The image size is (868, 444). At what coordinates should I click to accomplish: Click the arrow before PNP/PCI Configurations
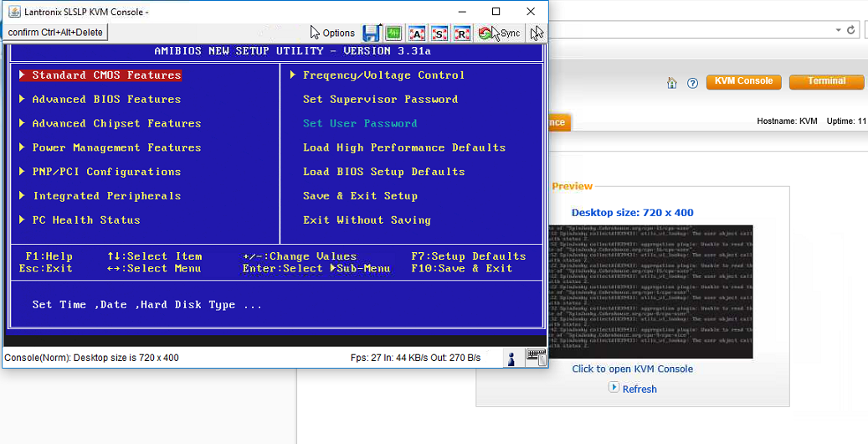(x=22, y=172)
